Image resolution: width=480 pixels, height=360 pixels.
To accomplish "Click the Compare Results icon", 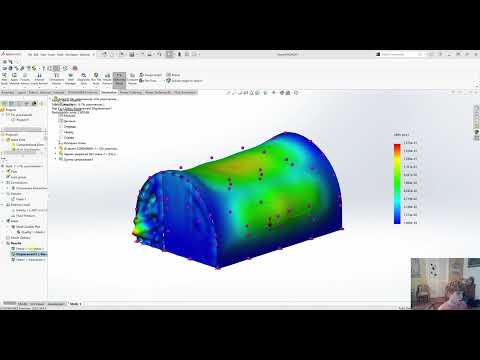I will point(132,78).
